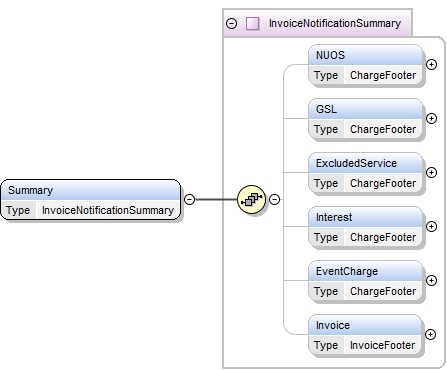Expand the EventCharge element
Viewport: 447px width, 370px height.
tap(431, 280)
